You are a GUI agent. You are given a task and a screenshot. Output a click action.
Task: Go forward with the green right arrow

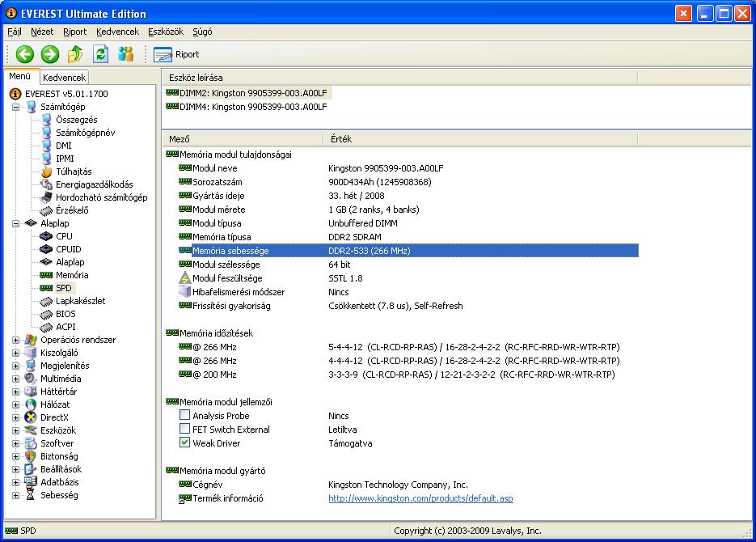49,54
